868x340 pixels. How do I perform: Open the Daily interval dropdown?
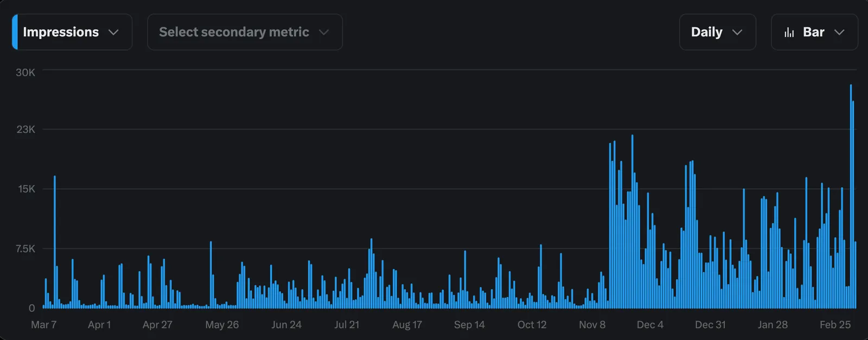pos(717,32)
